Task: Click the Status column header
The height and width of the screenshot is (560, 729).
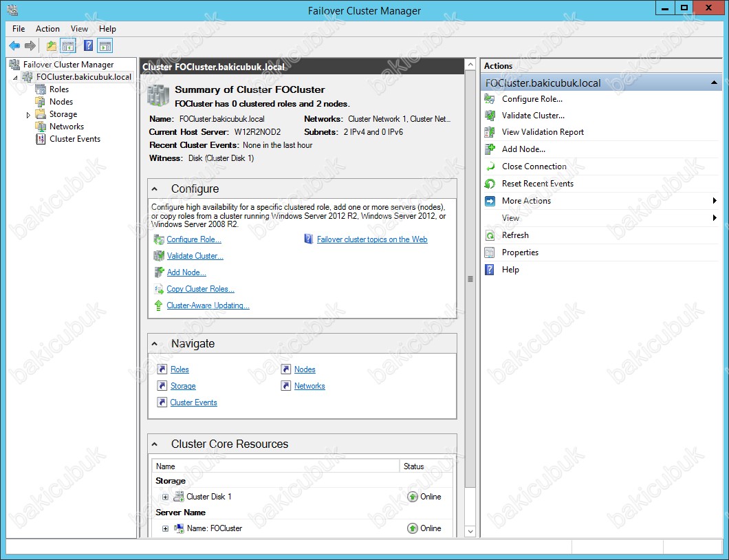Action: pyautogui.click(x=426, y=466)
